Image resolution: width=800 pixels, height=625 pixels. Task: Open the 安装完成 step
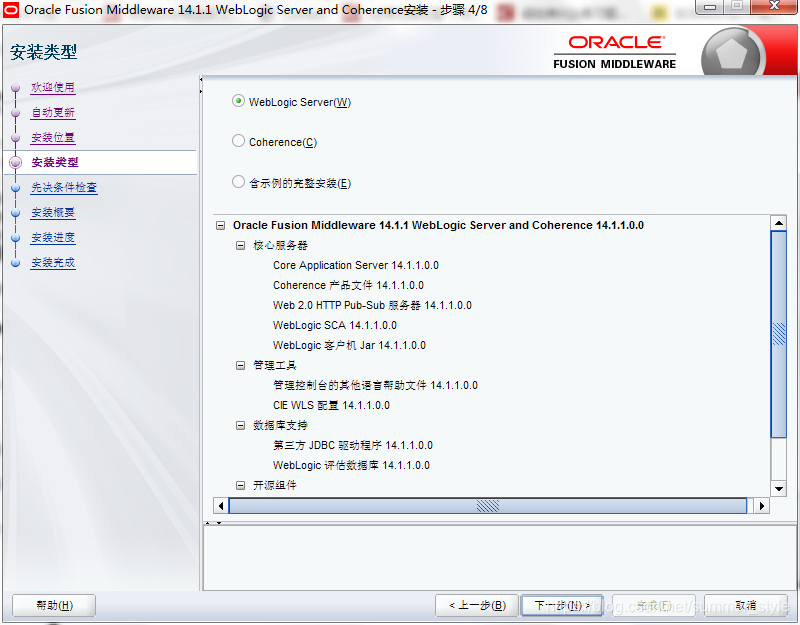click(53, 262)
